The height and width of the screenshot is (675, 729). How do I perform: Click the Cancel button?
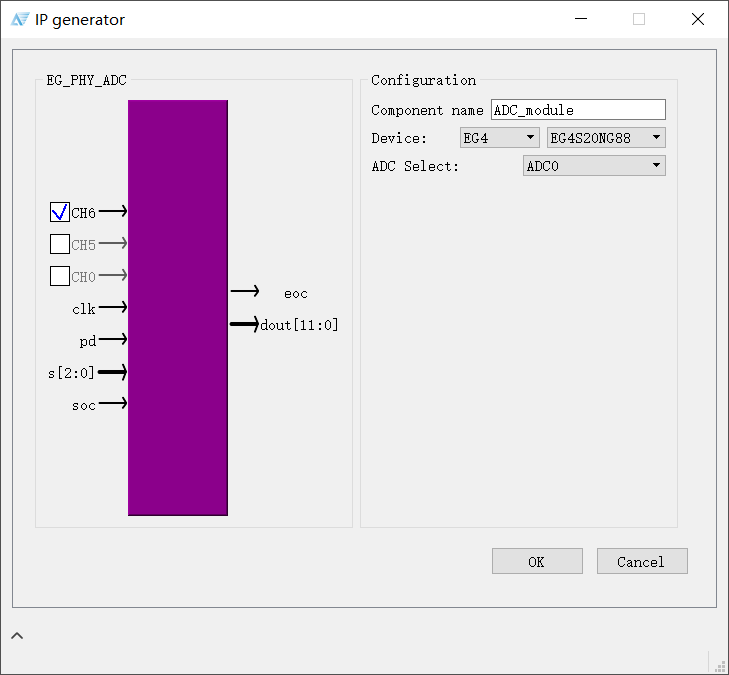click(x=642, y=561)
